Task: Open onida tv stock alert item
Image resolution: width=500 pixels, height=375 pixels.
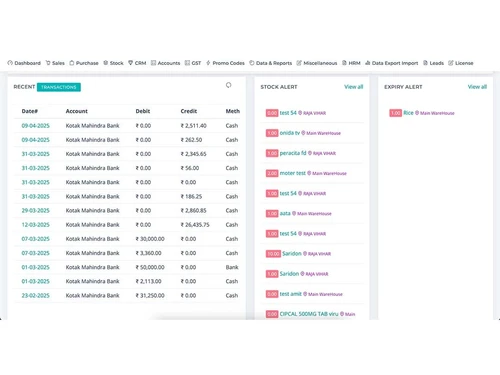Action: (290, 133)
